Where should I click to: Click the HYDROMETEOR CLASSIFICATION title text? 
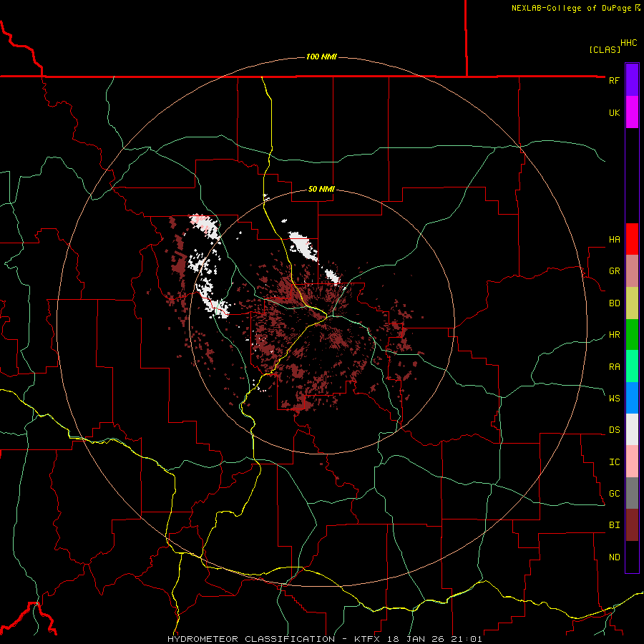251,639
